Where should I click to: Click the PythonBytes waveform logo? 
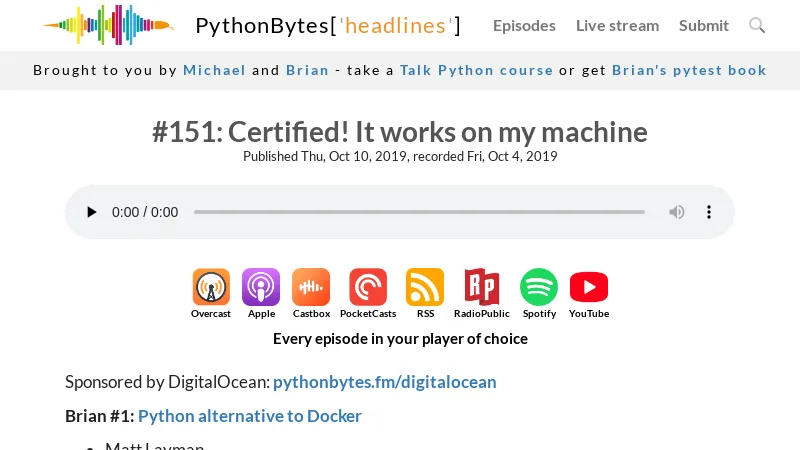pyautogui.click(x=108, y=25)
